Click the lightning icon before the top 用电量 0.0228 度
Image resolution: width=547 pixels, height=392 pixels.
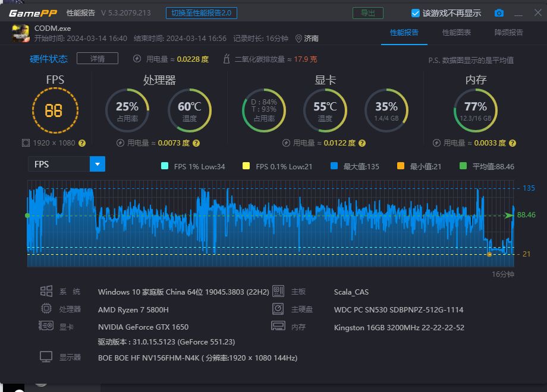[137, 59]
